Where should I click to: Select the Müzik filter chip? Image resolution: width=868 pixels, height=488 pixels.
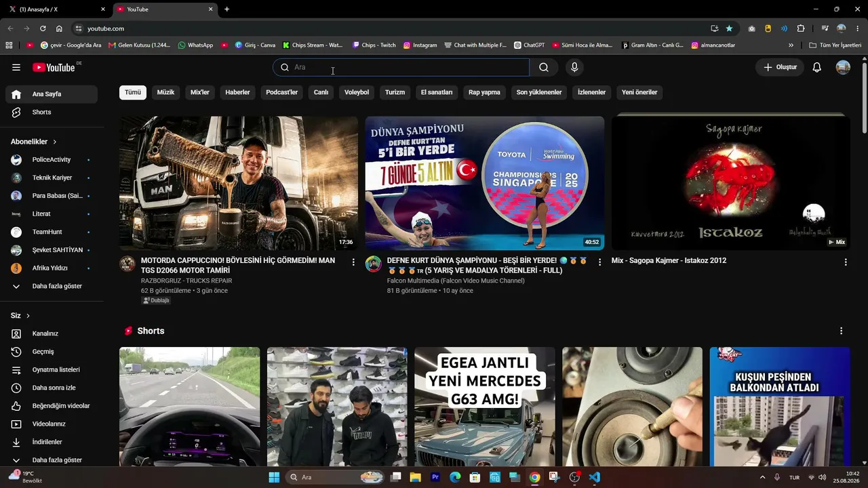[165, 92]
